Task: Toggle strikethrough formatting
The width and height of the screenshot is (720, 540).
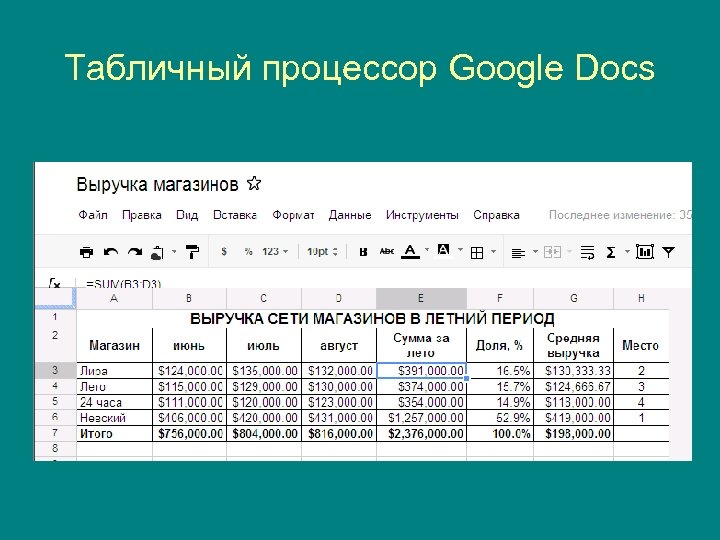Action: point(387,251)
